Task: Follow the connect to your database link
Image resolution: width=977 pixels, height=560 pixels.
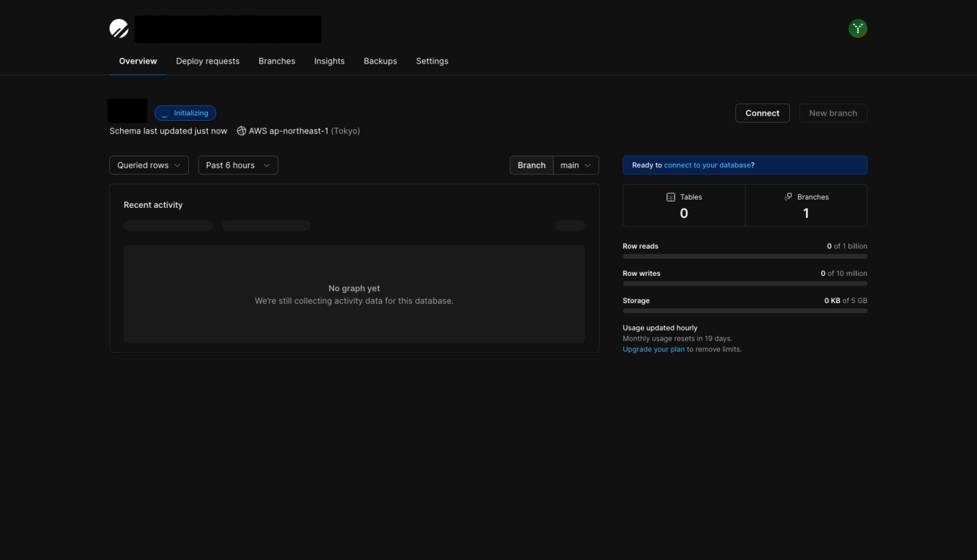Action: [x=707, y=165]
